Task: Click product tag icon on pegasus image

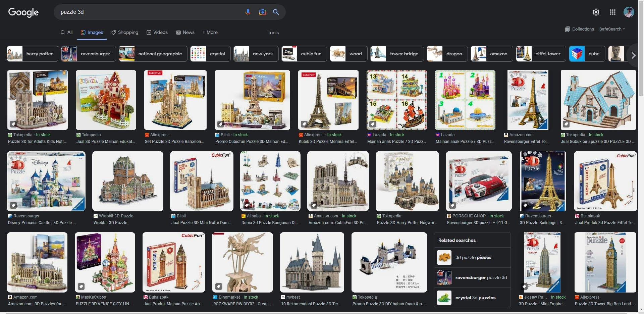Action: tap(219, 286)
